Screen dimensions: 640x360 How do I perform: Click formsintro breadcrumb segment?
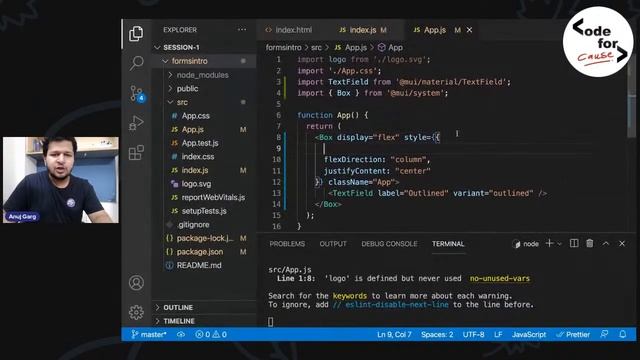(x=283, y=47)
